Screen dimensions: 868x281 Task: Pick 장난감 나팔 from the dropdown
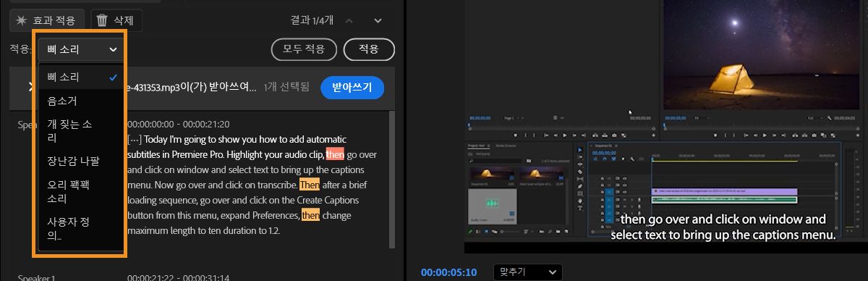(80, 161)
